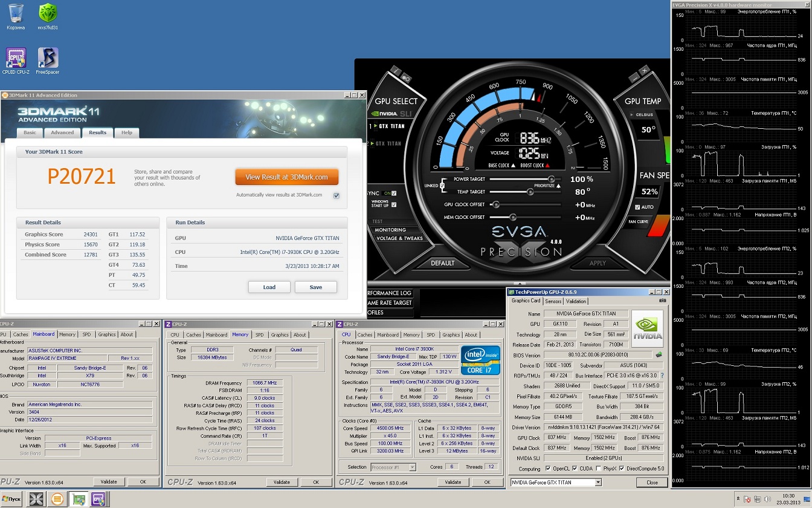Screen dimensions: 812x508
Task: Collapse EVGA Precision bottom panel arrow
Action: tap(520, 283)
